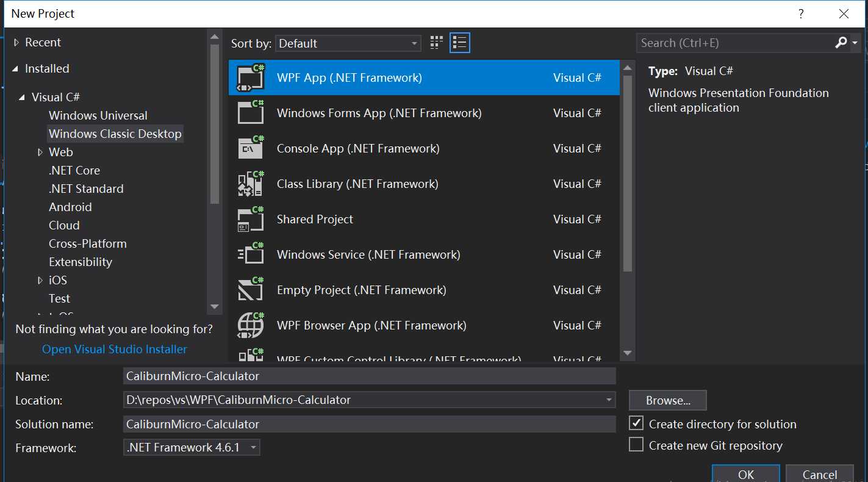868x482 pixels.
Task: Select Windows Universal category
Action: [x=98, y=115]
